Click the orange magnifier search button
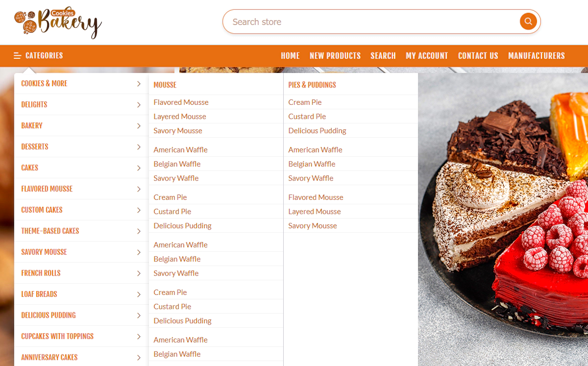Viewport: 588px width, 366px height. click(528, 22)
